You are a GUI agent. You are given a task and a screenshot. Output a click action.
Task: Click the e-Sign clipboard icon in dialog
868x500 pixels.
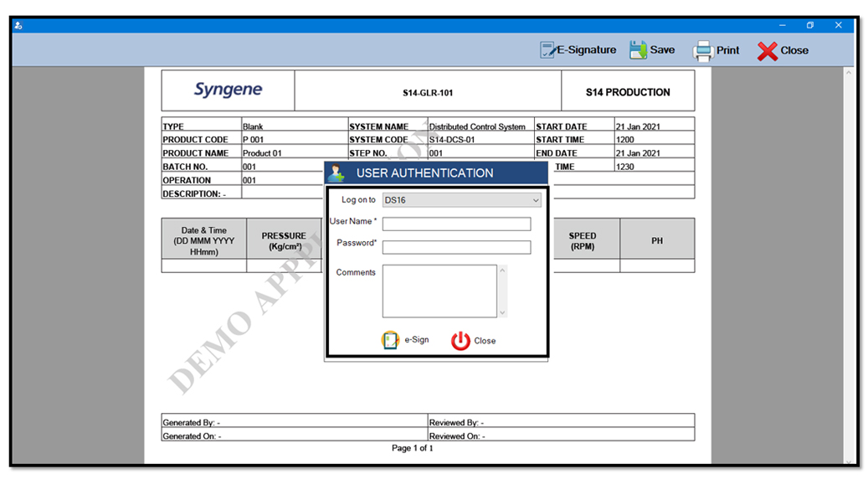pos(390,340)
